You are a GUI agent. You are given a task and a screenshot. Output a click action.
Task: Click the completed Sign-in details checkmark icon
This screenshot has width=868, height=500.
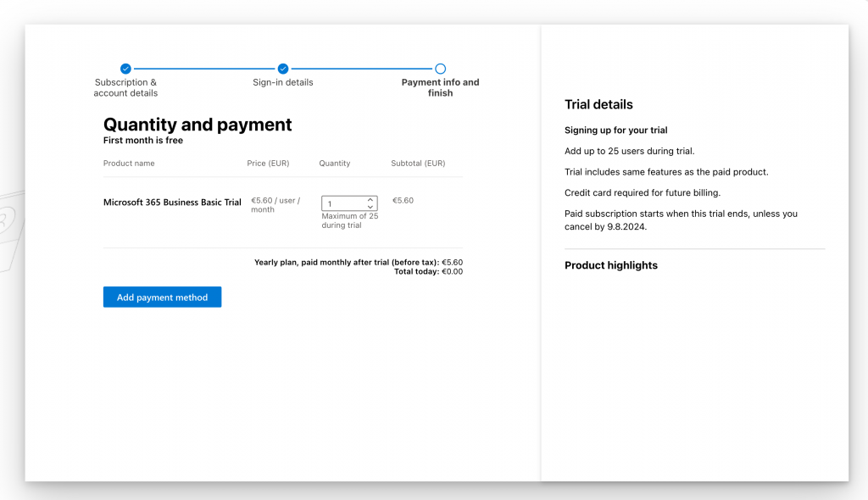(283, 69)
